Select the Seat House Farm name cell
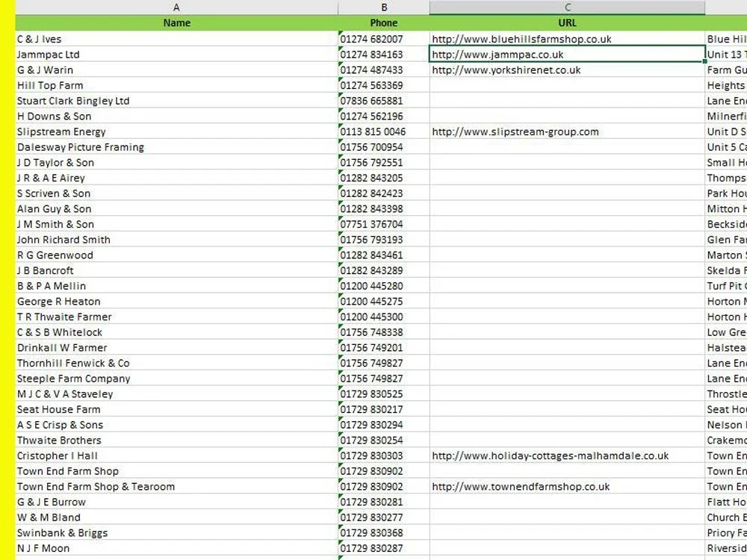 click(176, 409)
